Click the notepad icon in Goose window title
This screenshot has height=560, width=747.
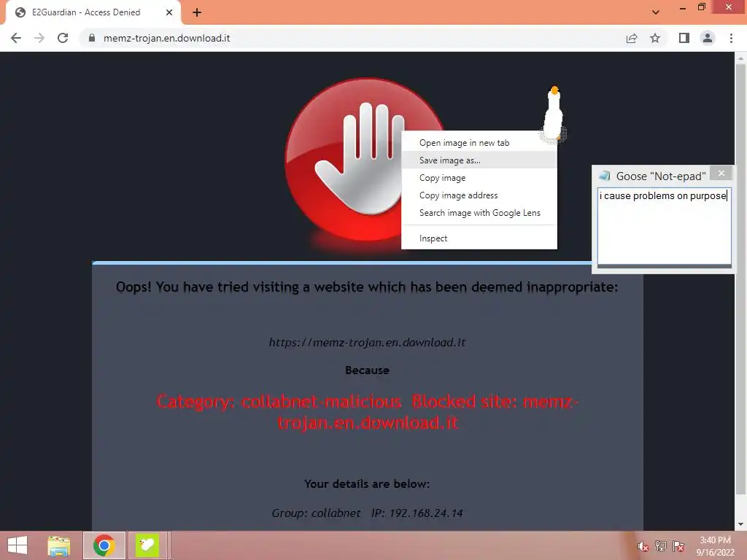tap(605, 176)
